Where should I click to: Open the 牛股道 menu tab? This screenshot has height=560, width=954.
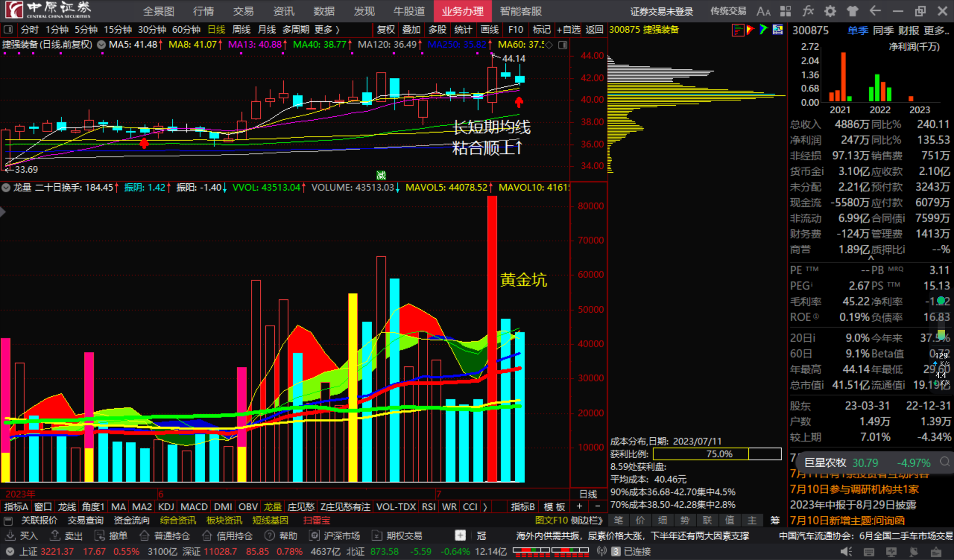409,11
